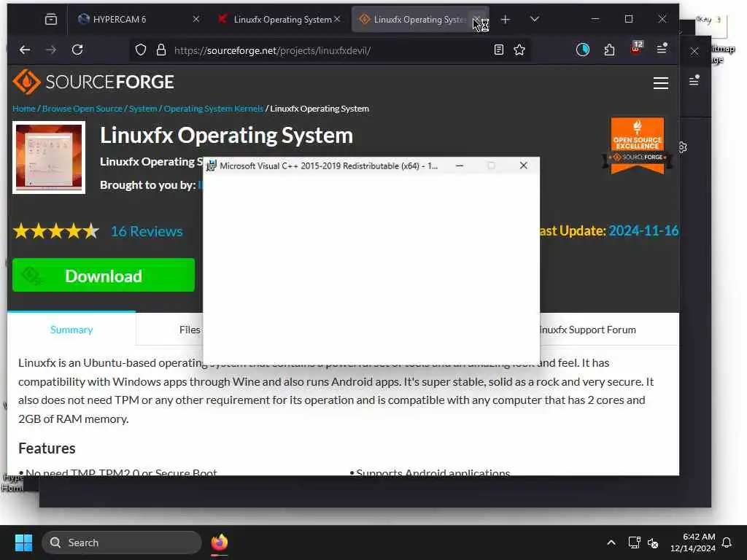Open the muted volume tray icon
Viewport: 747px width, 560px height.
[653, 542]
